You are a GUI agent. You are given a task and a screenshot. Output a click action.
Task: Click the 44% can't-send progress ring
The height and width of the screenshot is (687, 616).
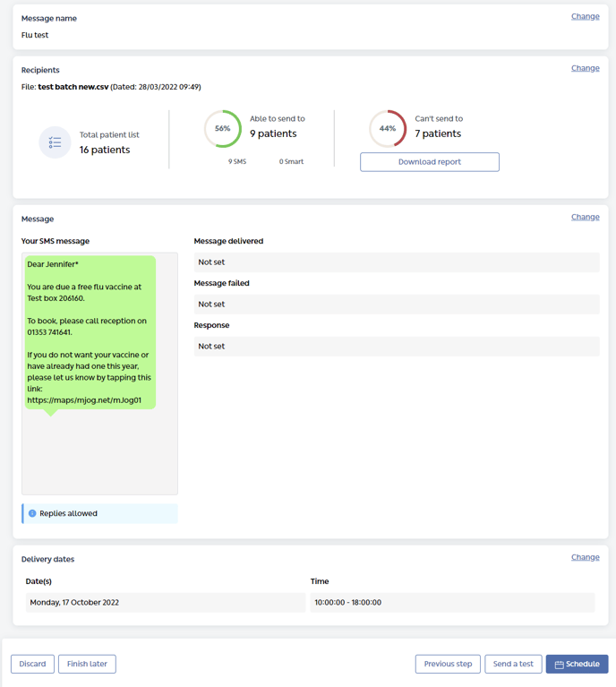point(387,128)
